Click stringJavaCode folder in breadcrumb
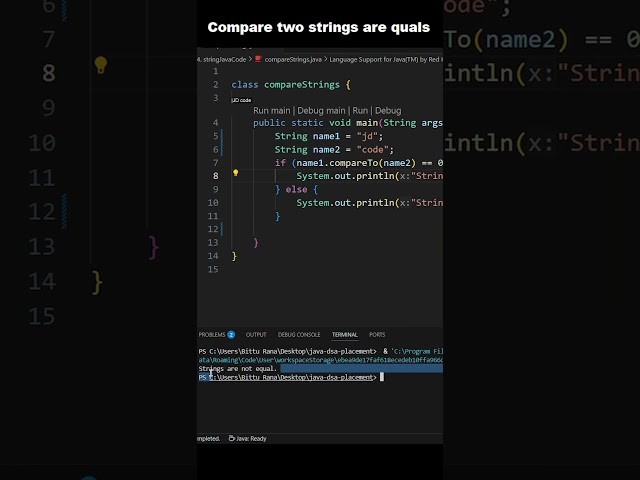The image size is (640, 480). (x=222, y=60)
